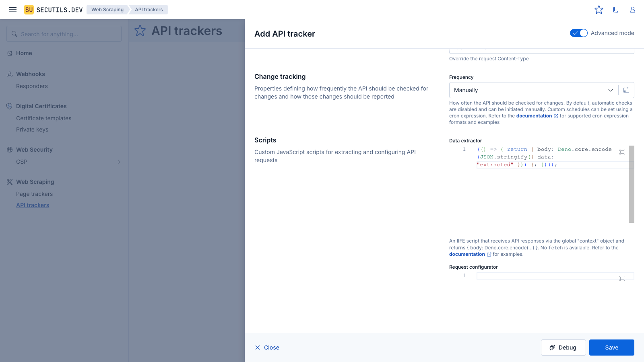Open Page trackers in the sidebar

coord(34,194)
